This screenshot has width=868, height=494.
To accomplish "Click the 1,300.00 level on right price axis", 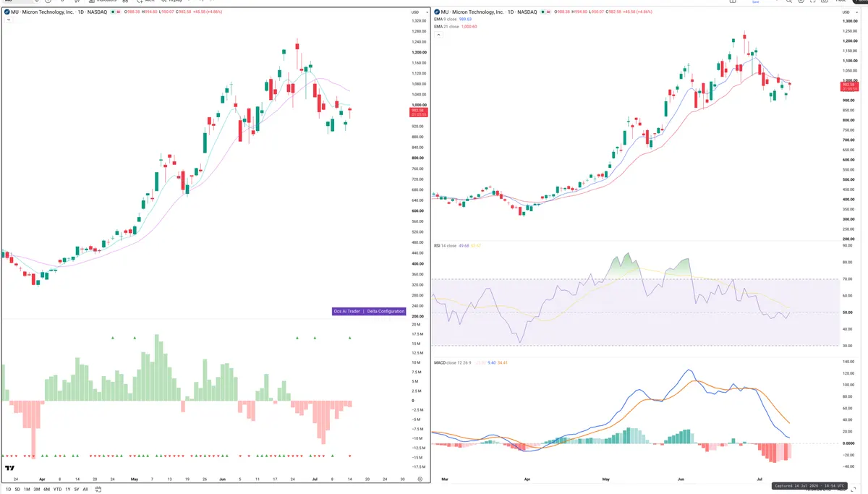I will point(850,21).
